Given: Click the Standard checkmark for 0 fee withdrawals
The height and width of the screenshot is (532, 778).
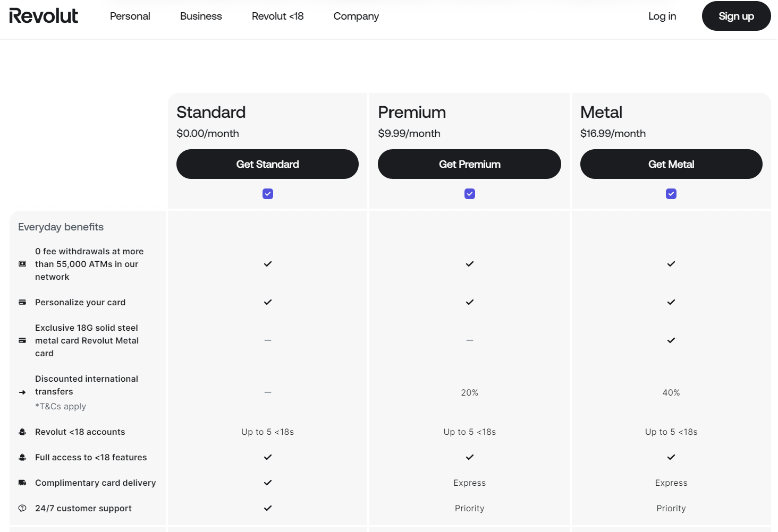Looking at the screenshot, I should point(268,264).
